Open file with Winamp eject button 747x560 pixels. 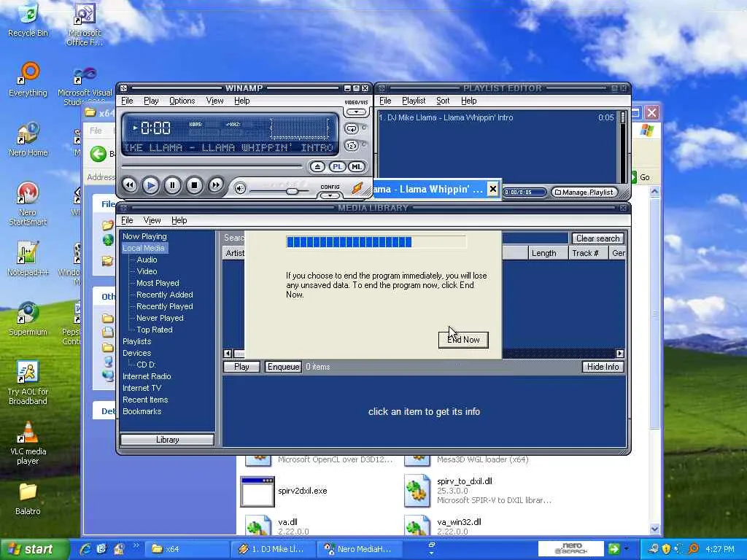click(x=317, y=167)
